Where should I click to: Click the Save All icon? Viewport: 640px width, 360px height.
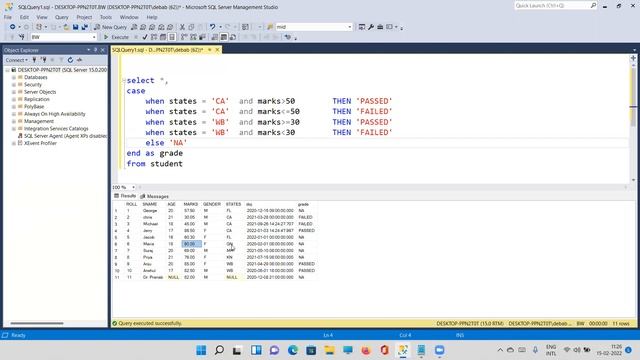point(84,27)
